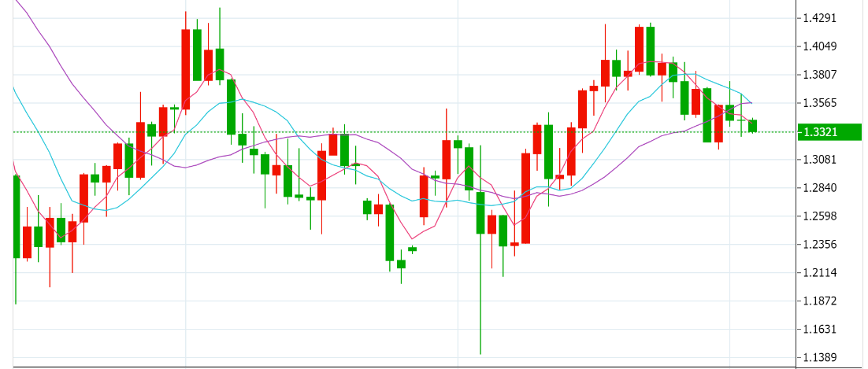Image resolution: width=868 pixels, height=369 pixels.
Task: Click the 1.1631 price axis label
Action: click(819, 329)
